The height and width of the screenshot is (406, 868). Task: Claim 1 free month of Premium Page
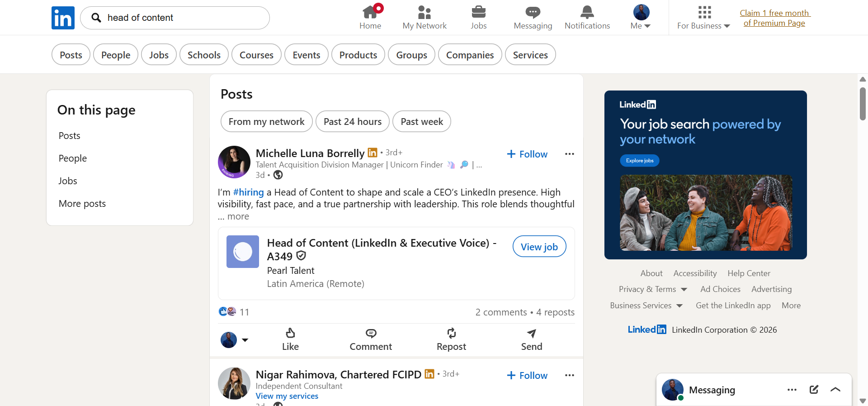point(775,18)
